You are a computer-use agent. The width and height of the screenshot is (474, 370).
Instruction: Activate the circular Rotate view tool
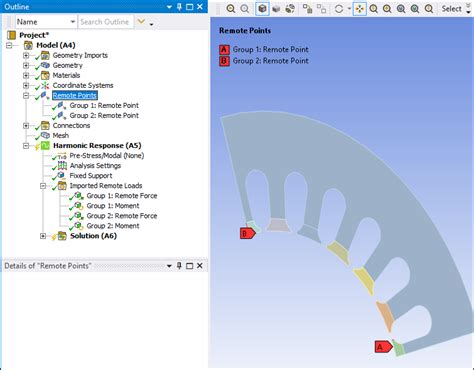[x=339, y=9]
